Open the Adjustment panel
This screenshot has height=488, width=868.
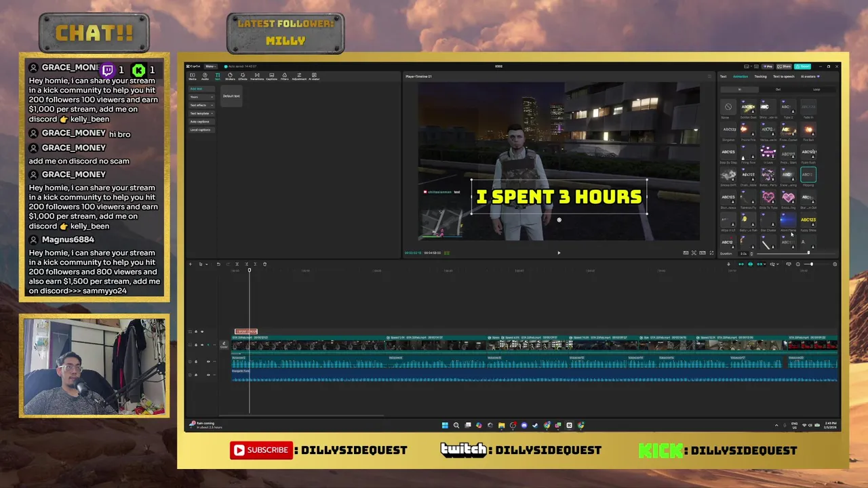coord(299,77)
